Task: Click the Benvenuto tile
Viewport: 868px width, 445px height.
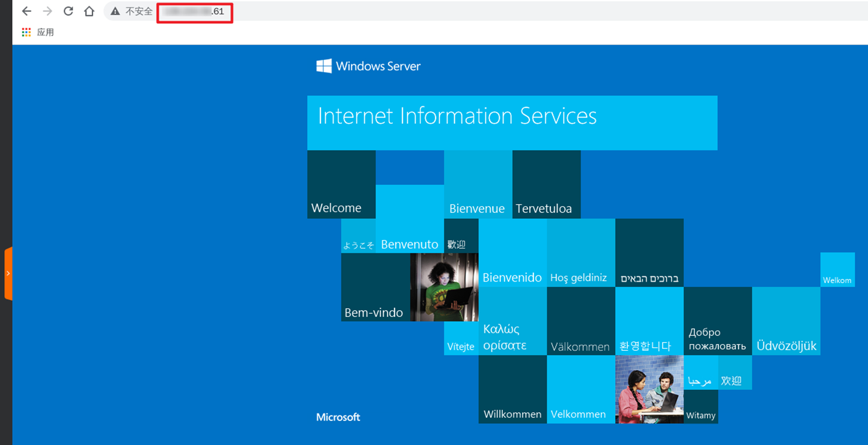Action: (x=410, y=219)
